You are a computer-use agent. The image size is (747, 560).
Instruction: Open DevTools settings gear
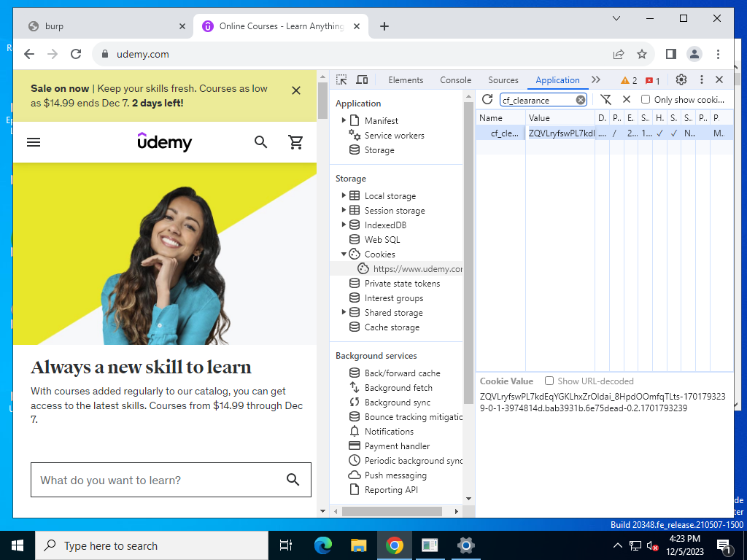click(x=681, y=79)
